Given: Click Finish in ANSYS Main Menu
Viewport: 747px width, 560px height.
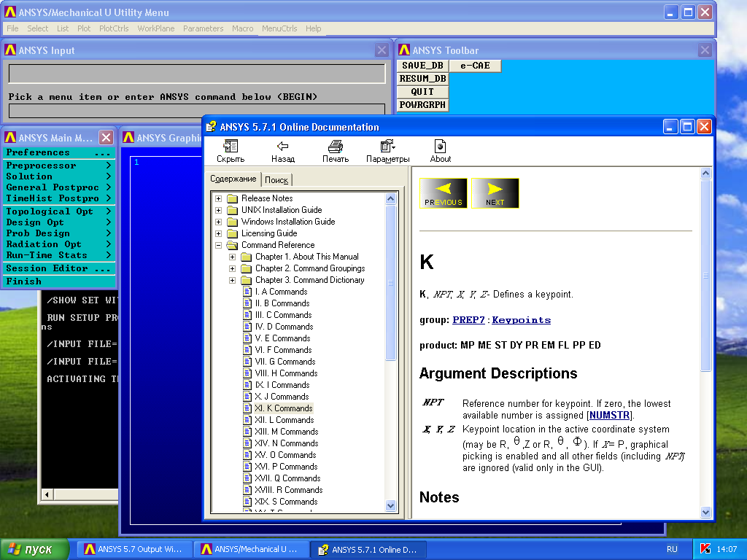Looking at the screenshot, I should tap(59, 281).
